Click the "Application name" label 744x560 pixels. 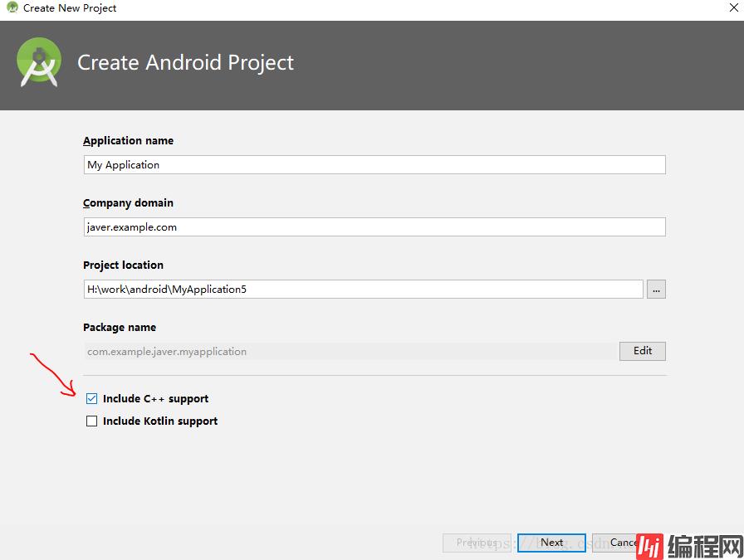(x=128, y=141)
